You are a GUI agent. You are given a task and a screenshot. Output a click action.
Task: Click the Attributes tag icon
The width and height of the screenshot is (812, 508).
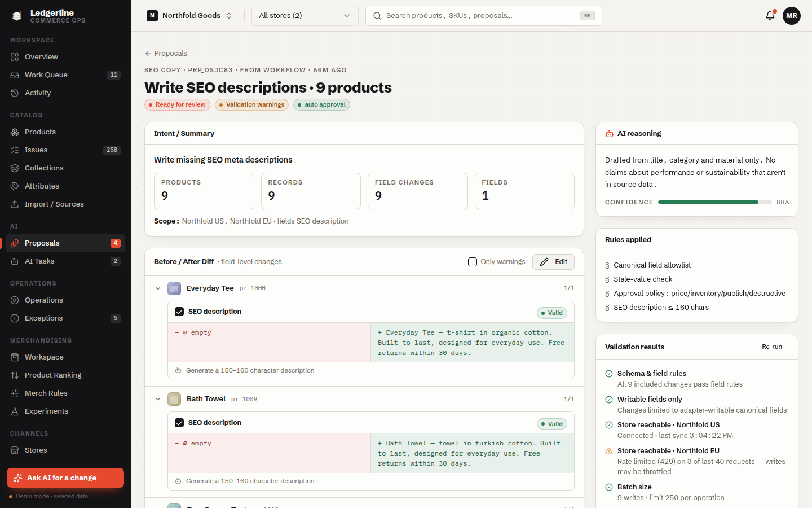tap(15, 186)
